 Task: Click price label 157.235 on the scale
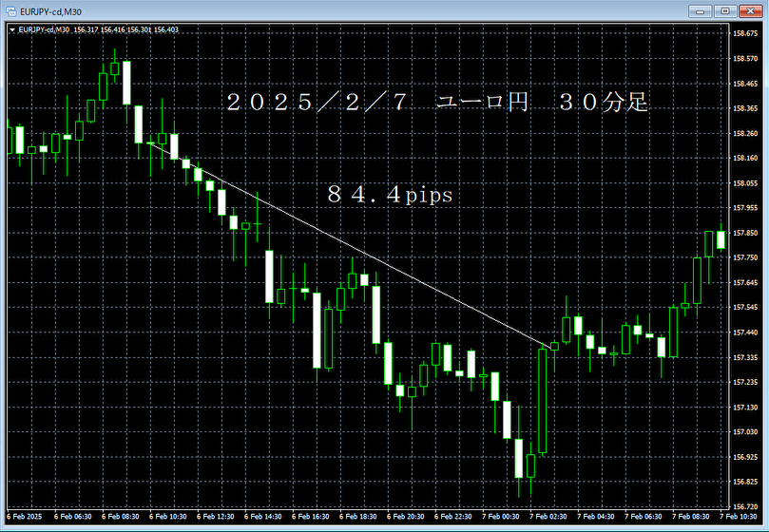(745, 382)
